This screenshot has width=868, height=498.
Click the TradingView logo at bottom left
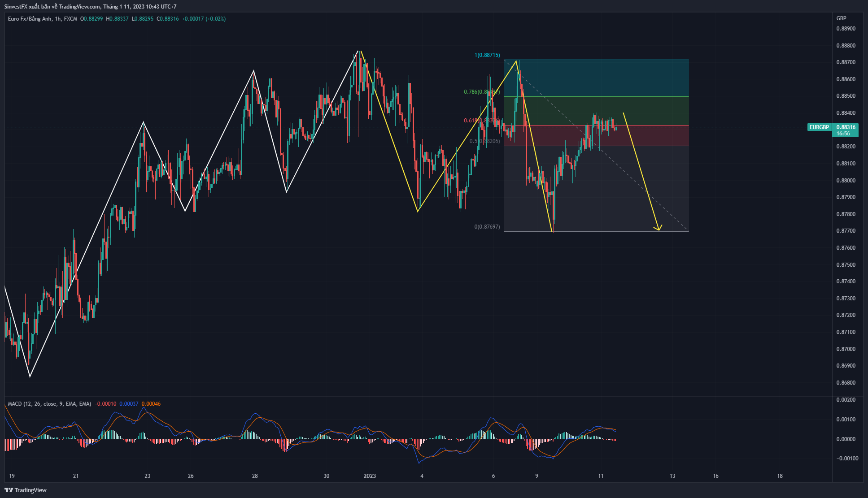point(26,490)
